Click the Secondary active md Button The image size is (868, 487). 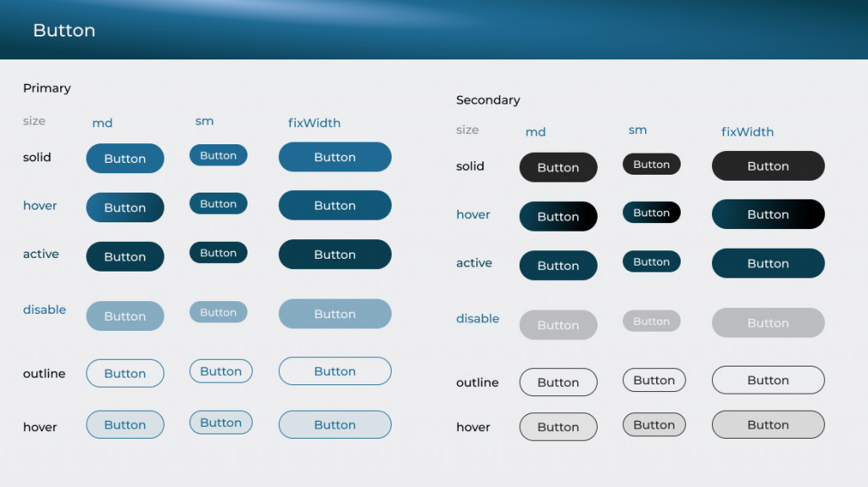tap(558, 266)
